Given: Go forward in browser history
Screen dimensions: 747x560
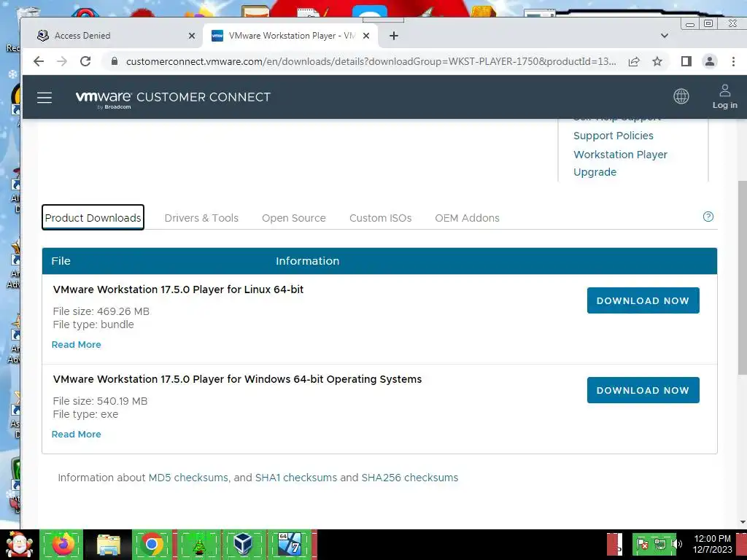Looking at the screenshot, I should (x=62, y=61).
